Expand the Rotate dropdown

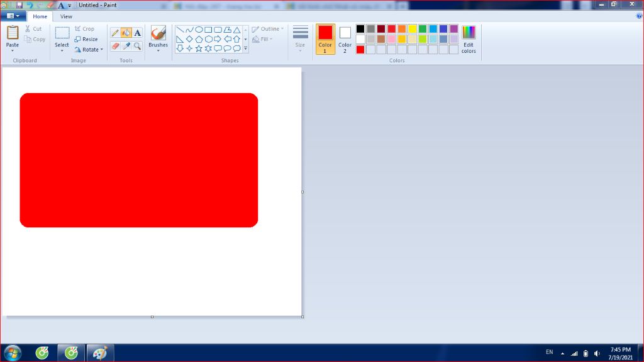click(89, 50)
